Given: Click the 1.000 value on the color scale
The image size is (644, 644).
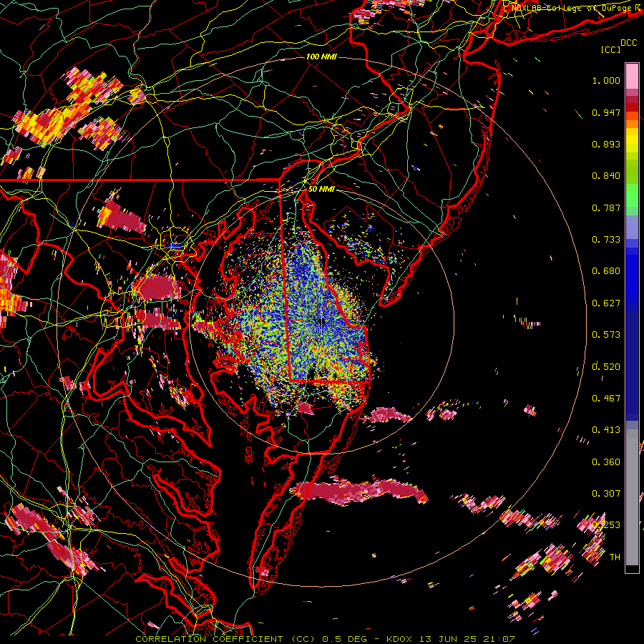Looking at the screenshot, I should [x=606, y=80].
